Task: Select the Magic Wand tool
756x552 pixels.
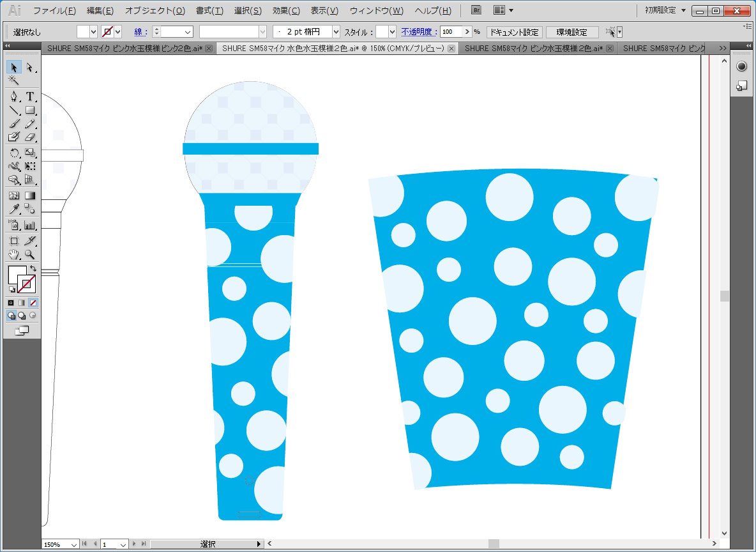Action: pos(13,80)
